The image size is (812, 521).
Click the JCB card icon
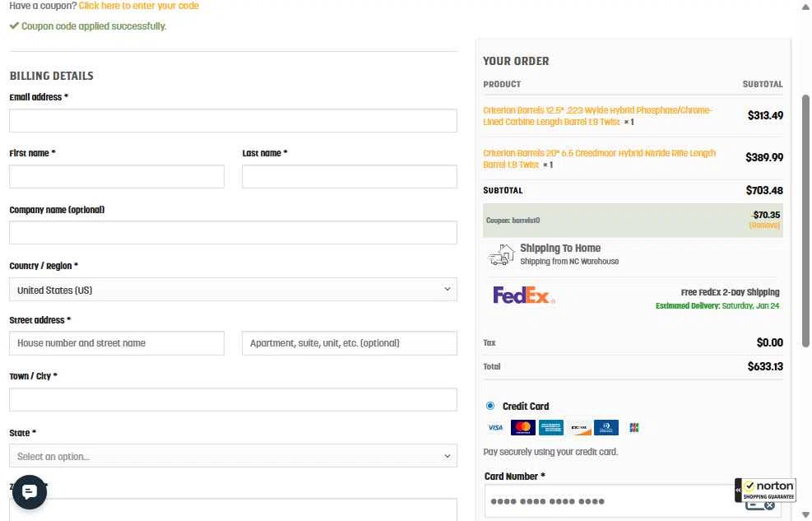(x=633, y=428)
